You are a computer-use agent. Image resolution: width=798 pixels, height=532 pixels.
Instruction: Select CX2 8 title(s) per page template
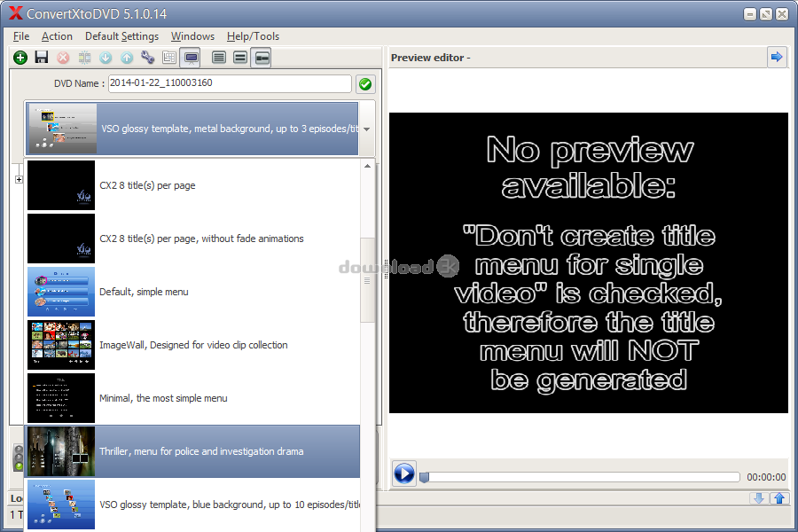(x=193, y=185)
